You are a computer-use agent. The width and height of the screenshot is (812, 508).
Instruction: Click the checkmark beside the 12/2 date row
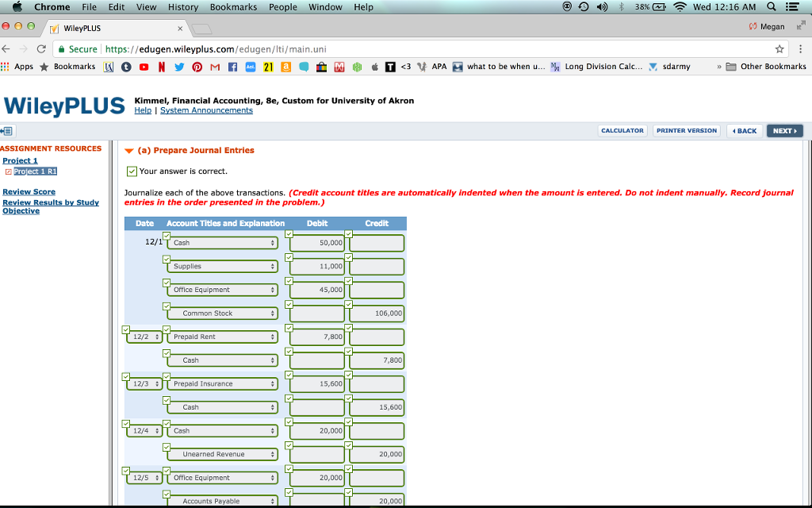coord(125,328)
